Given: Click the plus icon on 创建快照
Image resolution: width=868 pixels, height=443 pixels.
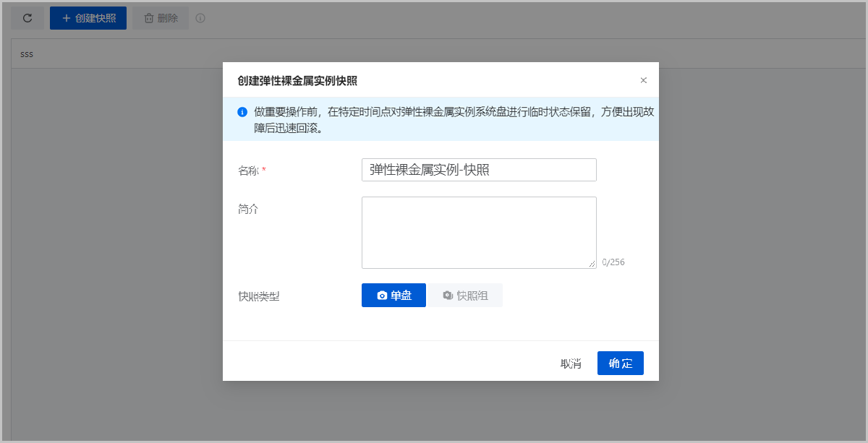Looking at the screenshot, I should click(67, 18).
